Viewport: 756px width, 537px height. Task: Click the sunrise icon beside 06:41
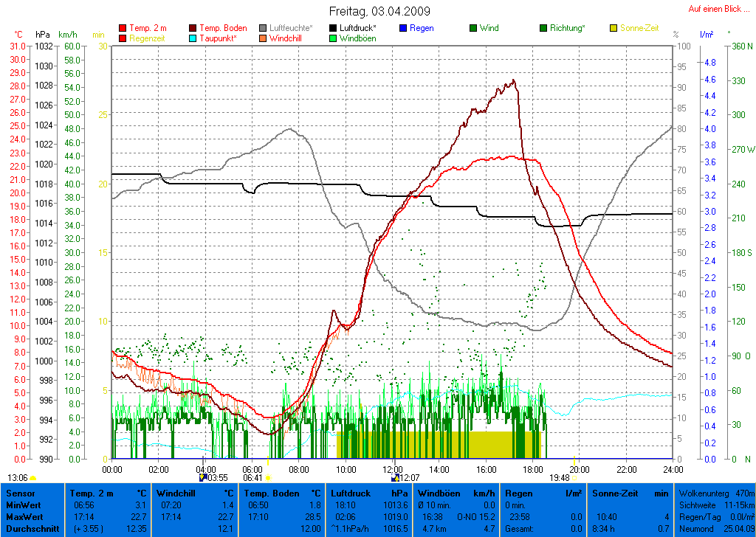click(269, 478)
